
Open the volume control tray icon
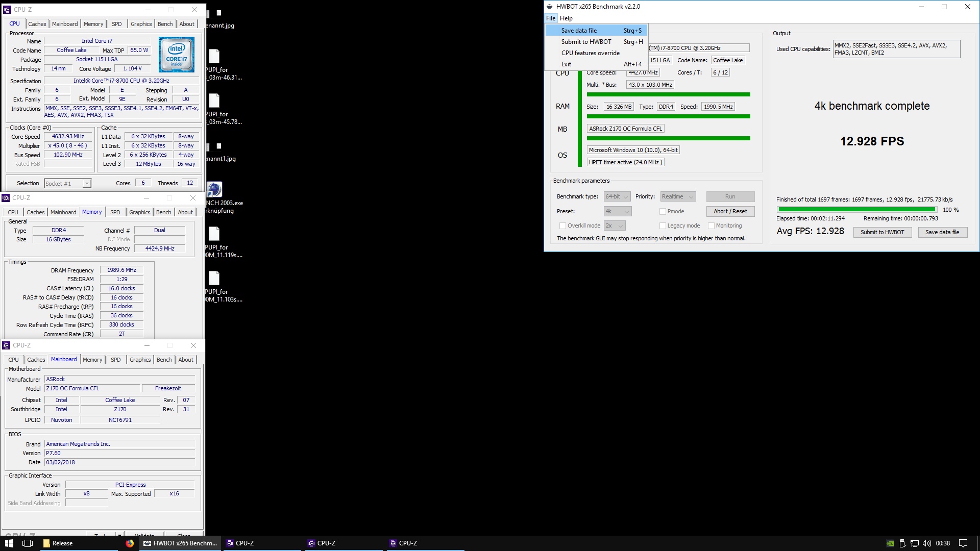point(926,543)
